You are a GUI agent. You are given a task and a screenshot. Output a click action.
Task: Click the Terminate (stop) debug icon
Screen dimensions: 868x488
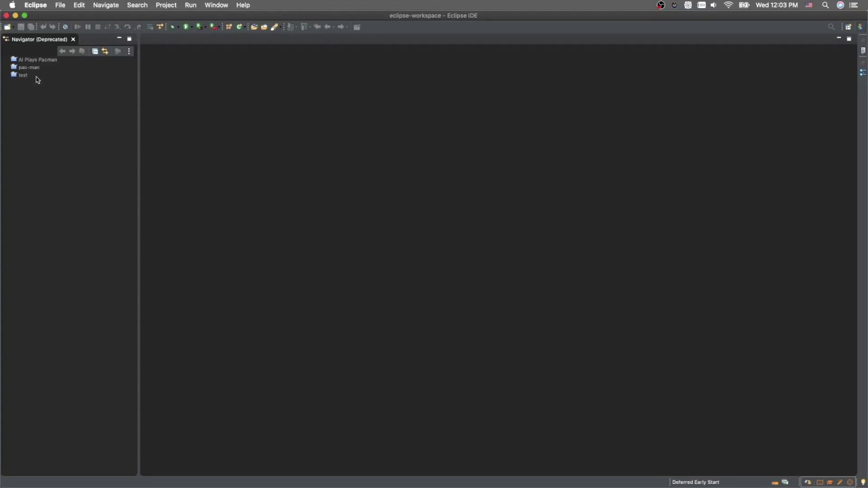98,27
